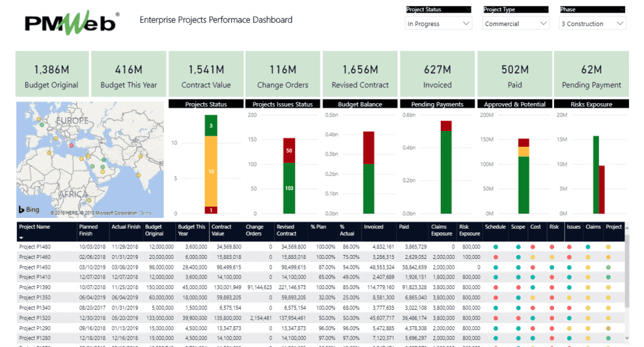Click Scope status dot for Project P1390
The image size is (644, 347).
pyautogui.click(x=518, y=287)
